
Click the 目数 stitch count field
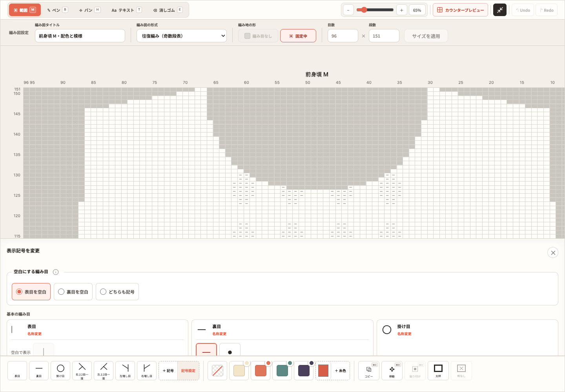(x=343, y=36)
